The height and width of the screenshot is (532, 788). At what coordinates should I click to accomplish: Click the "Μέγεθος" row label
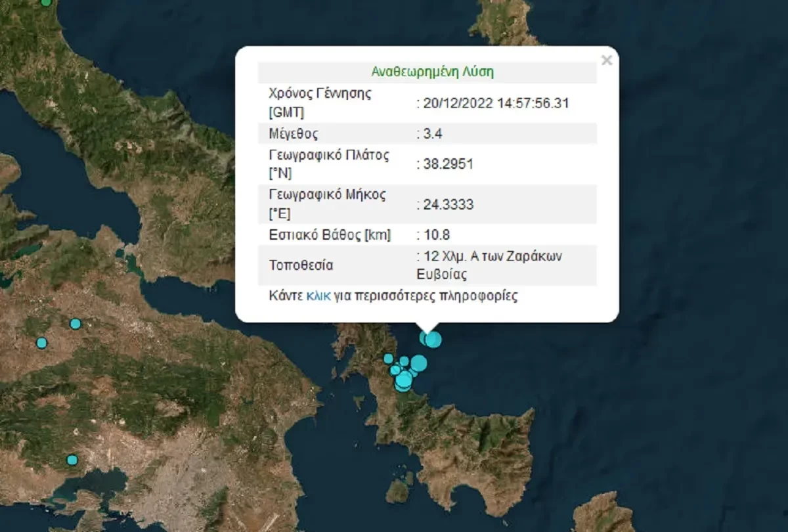[x=294, y=135]
